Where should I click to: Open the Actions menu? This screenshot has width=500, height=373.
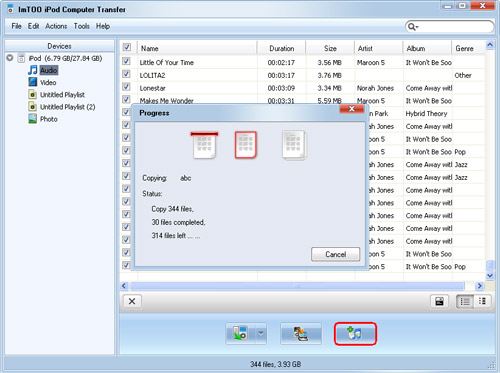[x=56, y=26]
